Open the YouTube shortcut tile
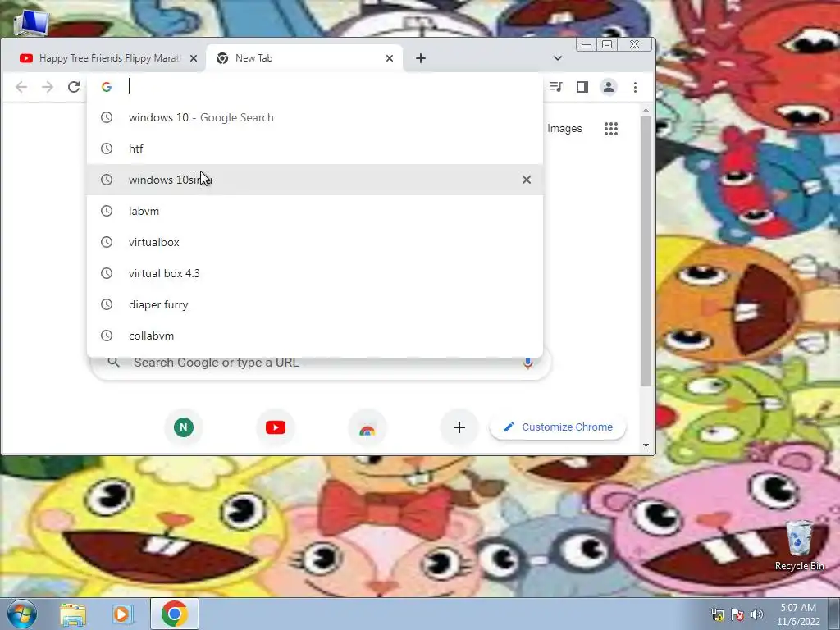The width and height of the screenshot is (840, 630). point(276,427)
